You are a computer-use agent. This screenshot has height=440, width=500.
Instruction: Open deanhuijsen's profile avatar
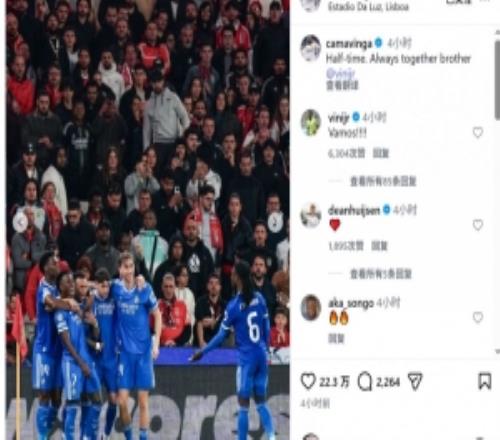click(x=311, y=215)
